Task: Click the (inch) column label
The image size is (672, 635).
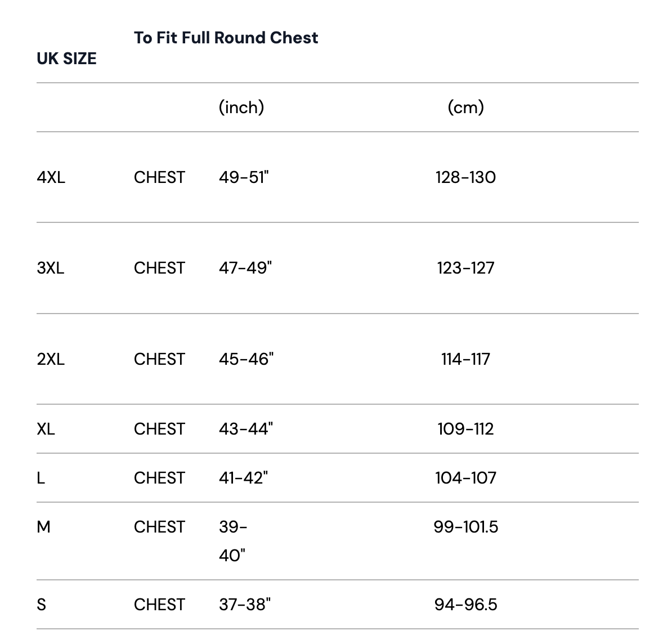Action: pyautogui.click(x=241, y=107)
